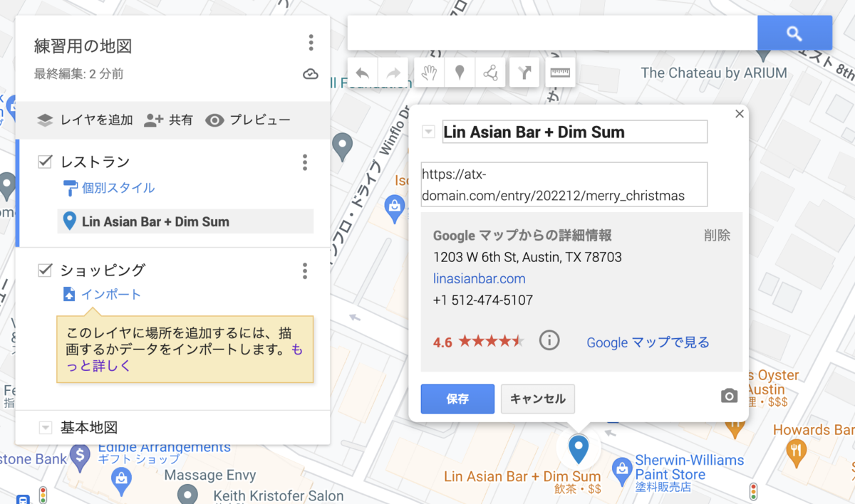855x504 pixels.
Task: Select the add directions tool
Action: (x=524, y=73)
